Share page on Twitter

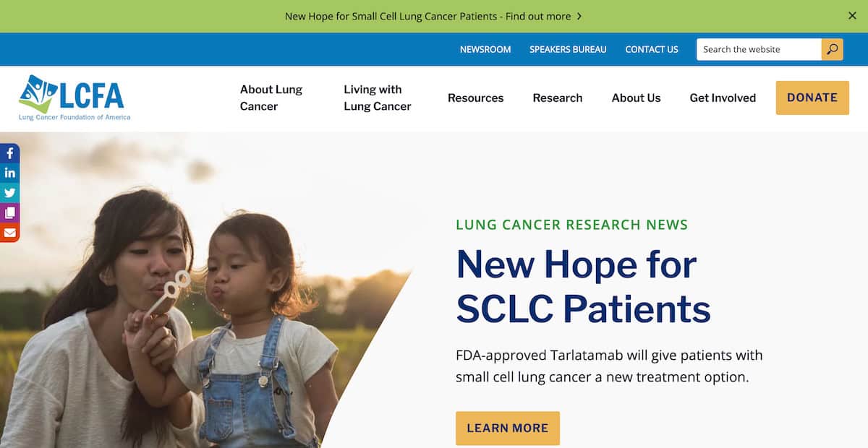[x=9, y=193]
